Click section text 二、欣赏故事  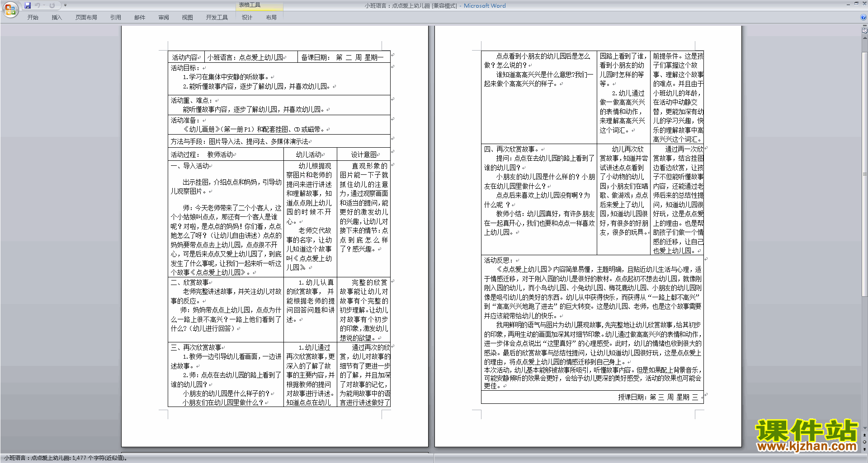pos(189,282)
